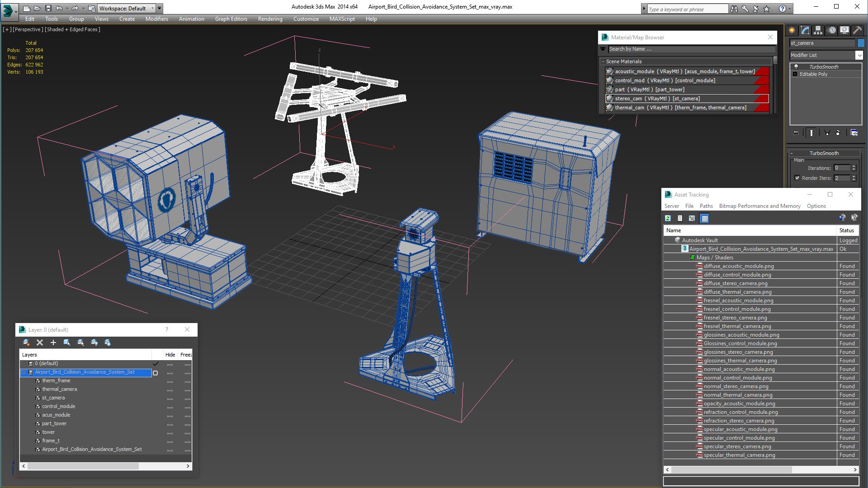The image size is (868, 488).
Task: Click the Pin Stack icon
Action: [x=796, y=132]
